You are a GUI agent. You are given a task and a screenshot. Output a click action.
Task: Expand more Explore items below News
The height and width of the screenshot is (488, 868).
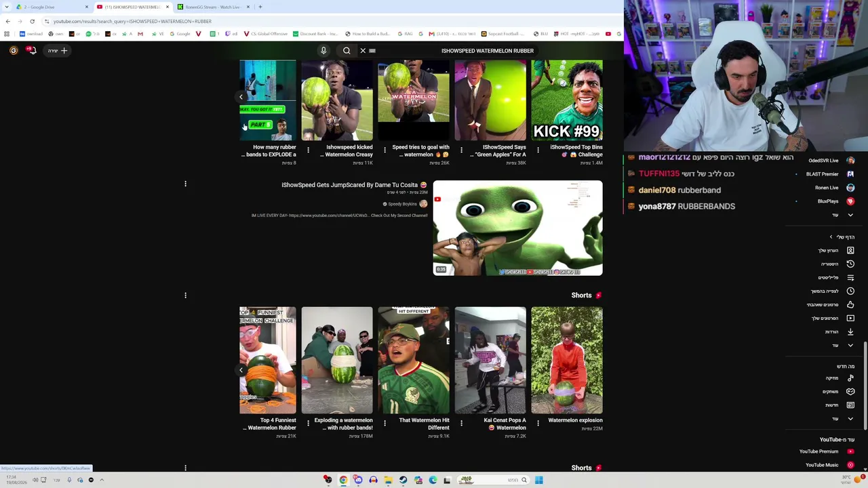842,418
